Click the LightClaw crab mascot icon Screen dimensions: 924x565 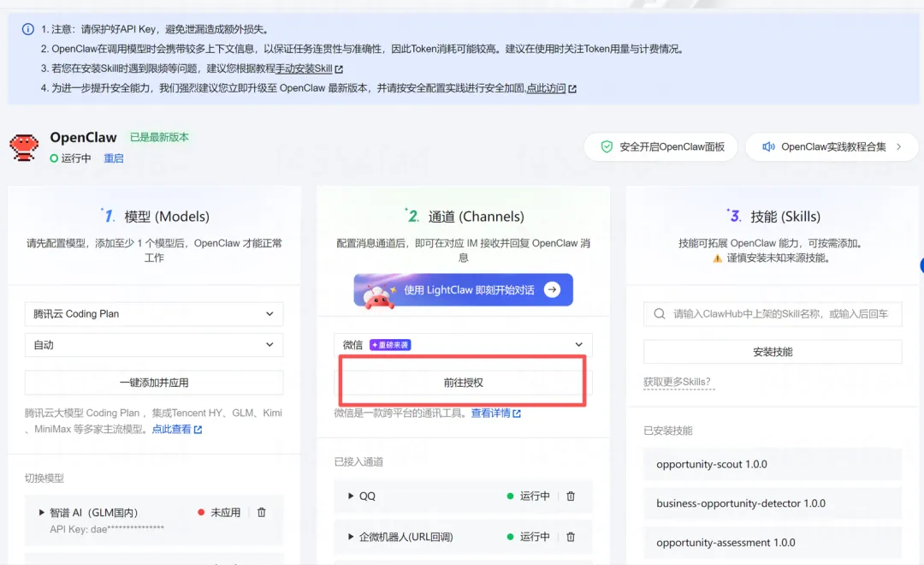point(378,296)
